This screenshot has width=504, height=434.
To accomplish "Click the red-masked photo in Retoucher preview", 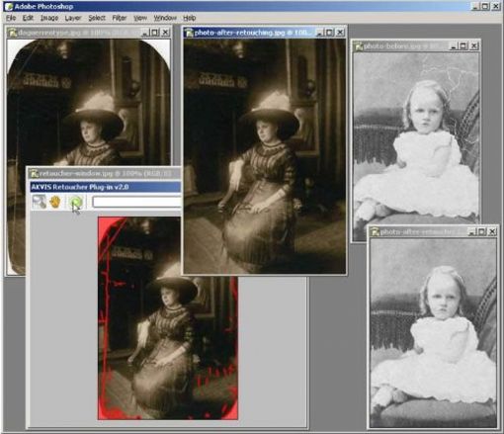I will pyautogui.click(x=168, y=318).
